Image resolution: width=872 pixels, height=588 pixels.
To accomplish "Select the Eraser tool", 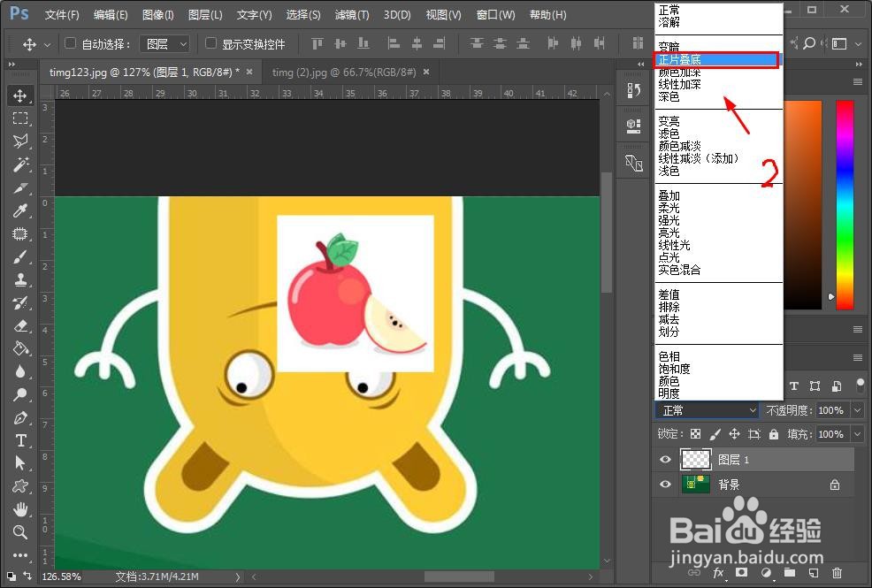I will pyautogui.click(x=20, y=325).
